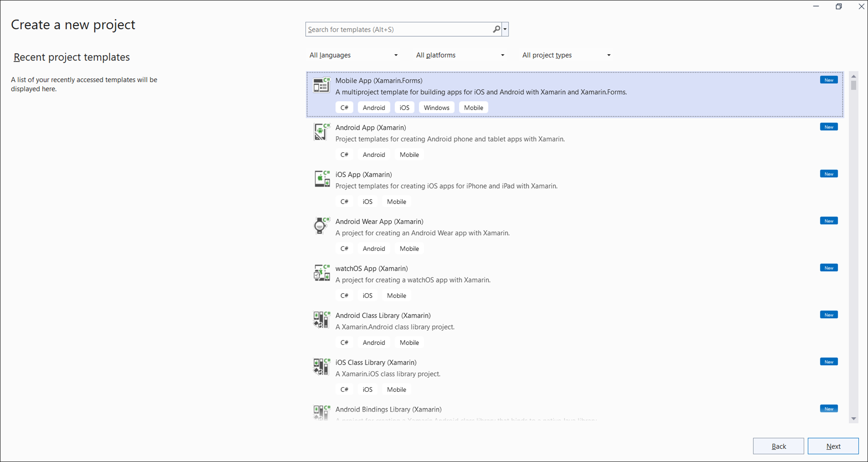The height and width of the screenshot is (462, 868).
Task: Click Android tag under Mobile App (Xamarin.Forms)
Action: click(374, 107)
